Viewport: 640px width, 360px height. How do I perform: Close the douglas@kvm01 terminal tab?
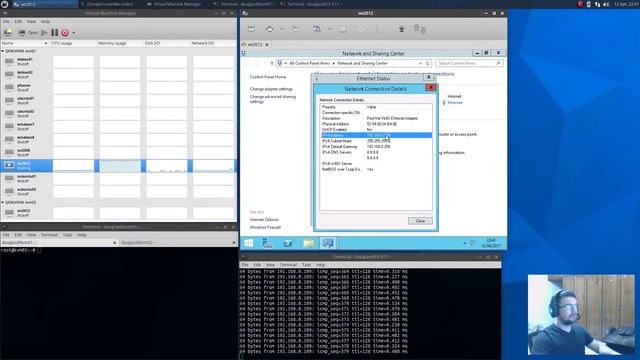(x=114, y=242)
